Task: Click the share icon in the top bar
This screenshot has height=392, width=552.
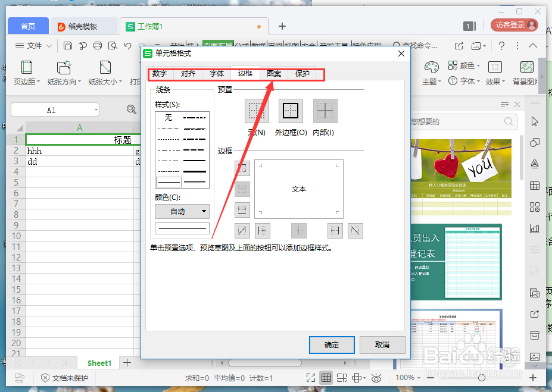Action: [459, 46]
